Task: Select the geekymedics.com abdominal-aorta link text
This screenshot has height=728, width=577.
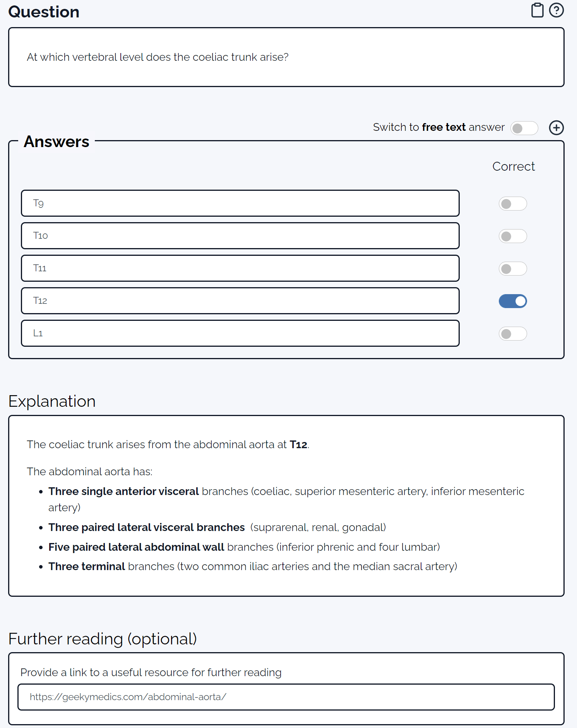Action: [x=128, y=697]
